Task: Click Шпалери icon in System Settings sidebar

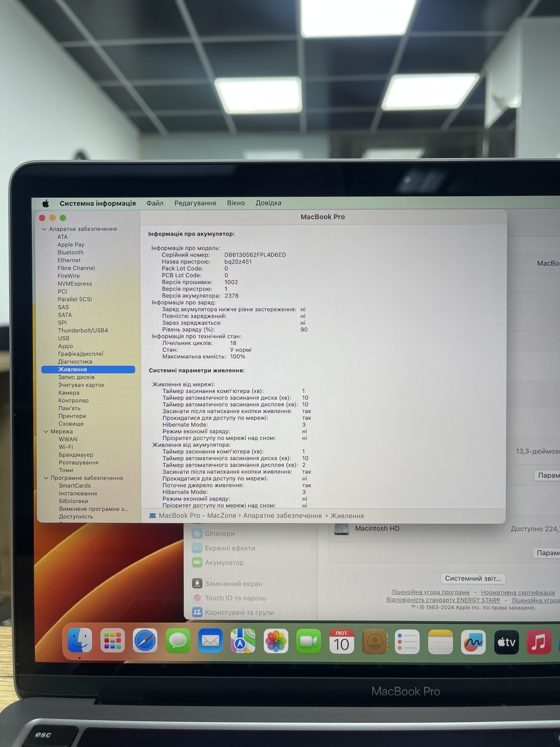Action: point(197,533)
